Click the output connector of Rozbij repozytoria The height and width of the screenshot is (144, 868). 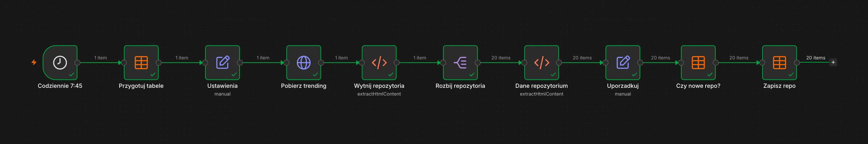tap(478, 62)
